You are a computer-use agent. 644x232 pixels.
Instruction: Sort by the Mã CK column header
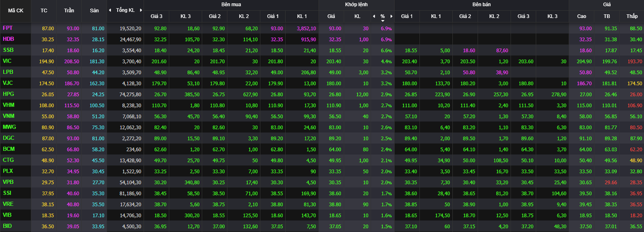click(x=16, y=10)
